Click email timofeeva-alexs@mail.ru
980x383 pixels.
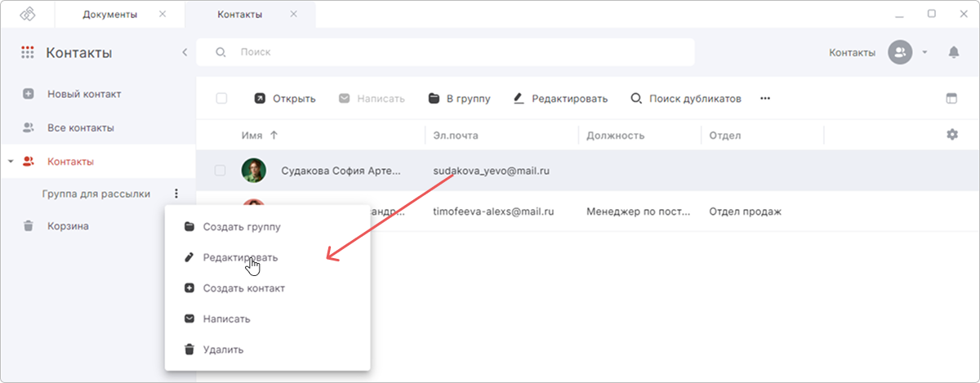click(494, 212)
